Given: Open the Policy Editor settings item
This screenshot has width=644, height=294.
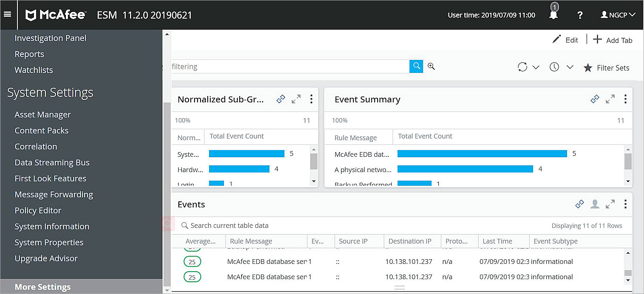Looking at the screenshot, I should tap(38, 210).
